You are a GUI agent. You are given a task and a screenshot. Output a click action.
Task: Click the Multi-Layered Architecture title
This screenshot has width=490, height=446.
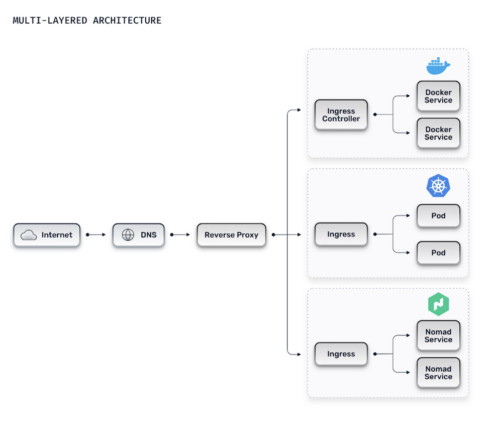pyautogui.click(x=87, y=21)
